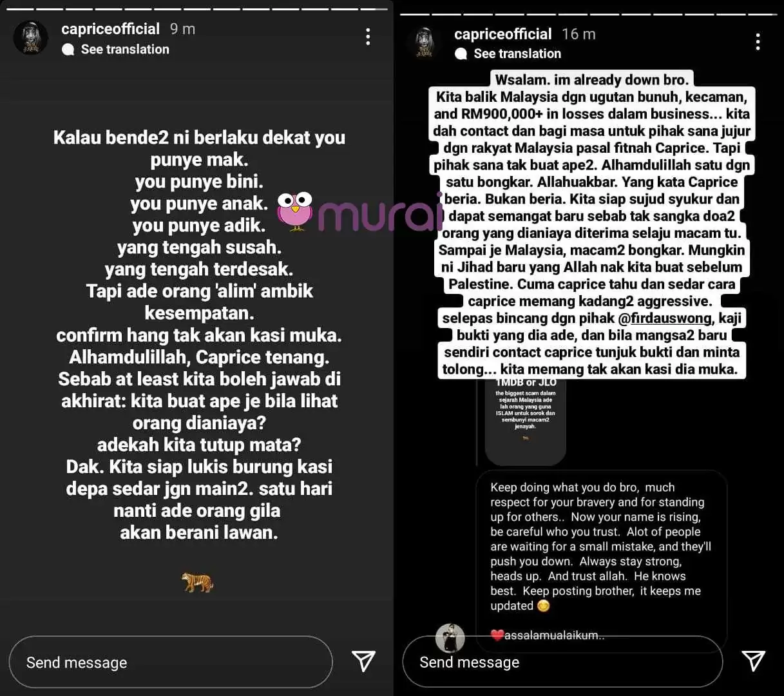Tap the send arrow in the right story
Image resolution: width=784 pixels, height=696 pixels.
(x=753, y=661)
